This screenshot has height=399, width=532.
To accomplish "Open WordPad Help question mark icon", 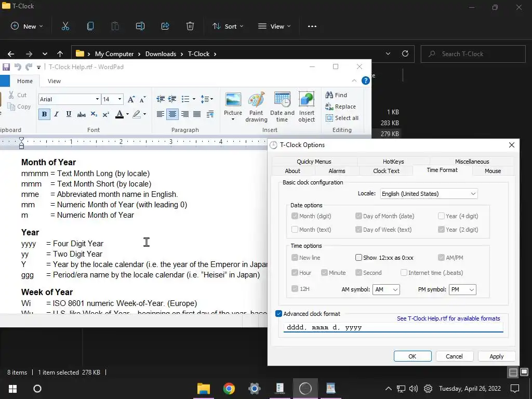I will pos(365,81).
